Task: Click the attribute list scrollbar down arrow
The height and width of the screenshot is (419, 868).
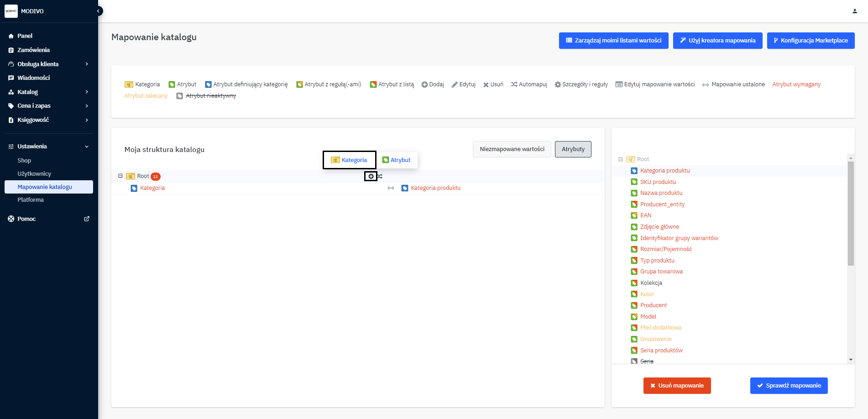Action: pos(851,360)
